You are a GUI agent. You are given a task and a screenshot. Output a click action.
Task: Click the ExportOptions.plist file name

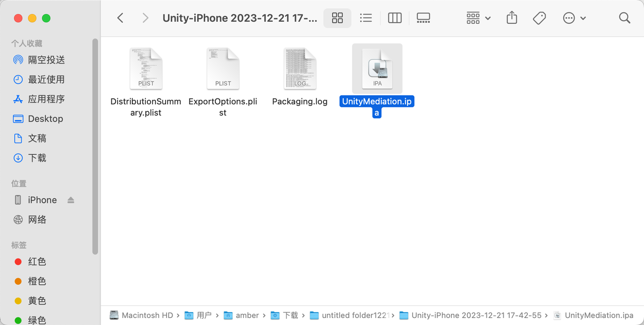tap(223, 107)
